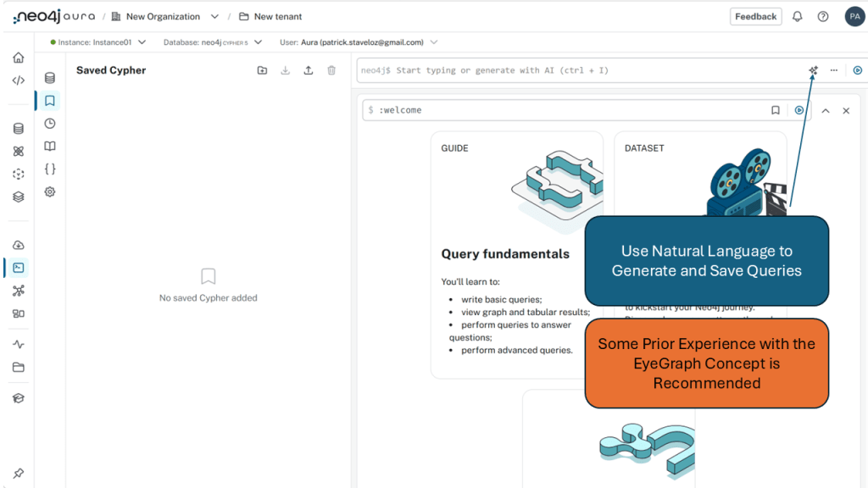Open parameters curly braces icon
The width and height of the screenshot is (868, 488).
50,169
